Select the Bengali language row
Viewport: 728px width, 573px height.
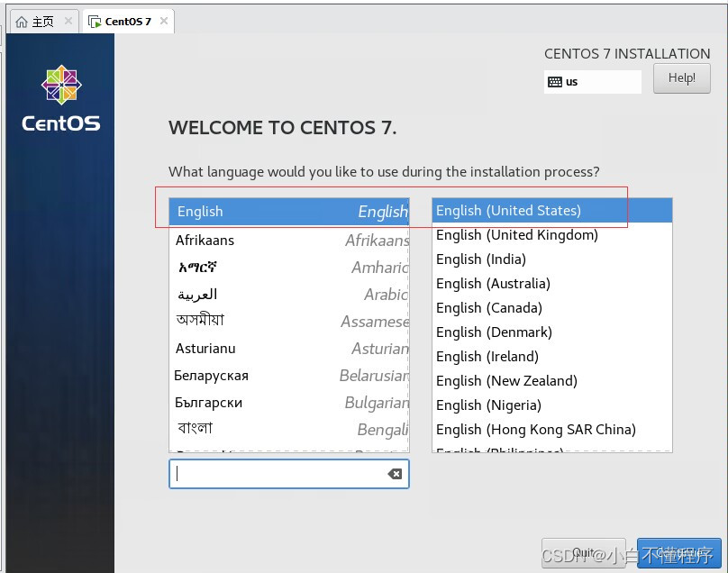pos(289,429)
